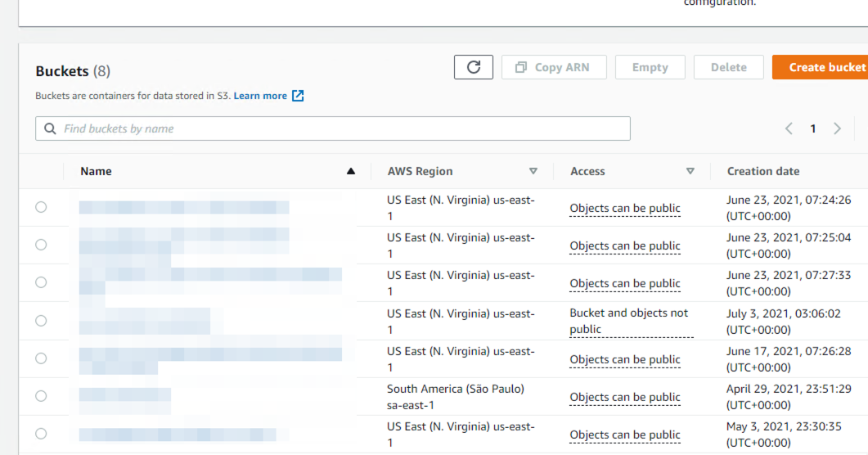The width and height of the screenshot is (868, 455).
Task: Focus the Find buckets by name field
Action: [333, 128]
